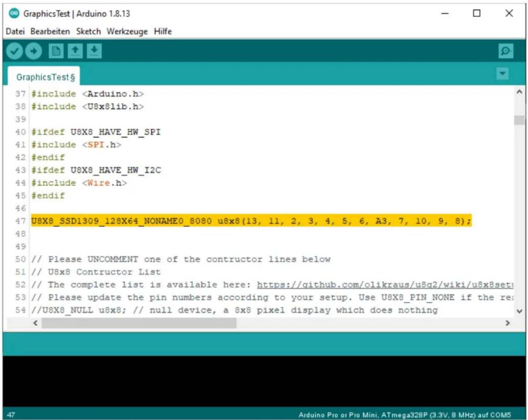
Task: Open the Datei menu
Action: point(15,31)
